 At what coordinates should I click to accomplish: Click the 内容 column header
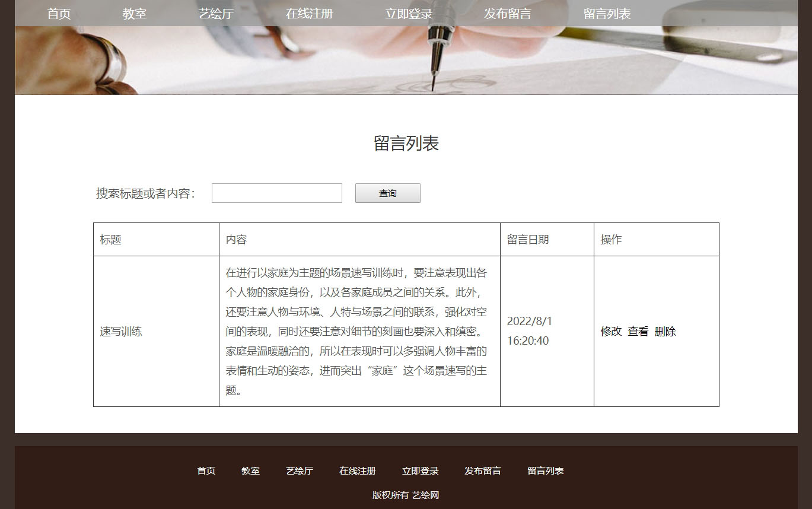click(359, 240)
